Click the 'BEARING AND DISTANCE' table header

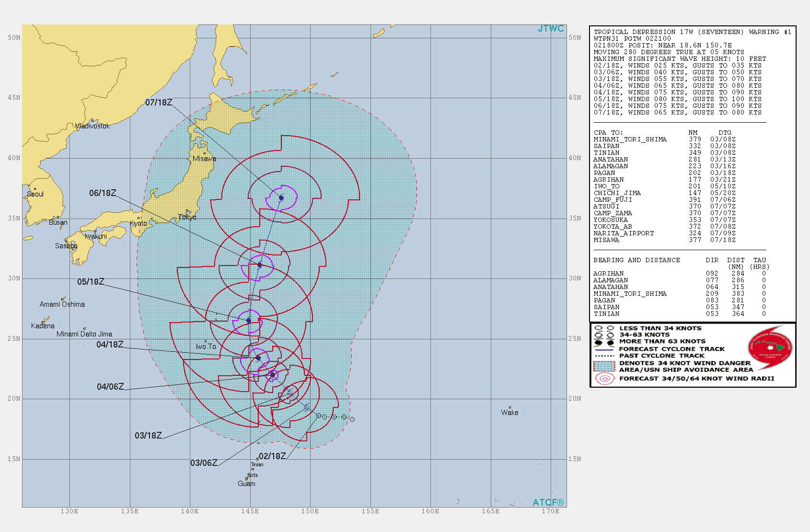point(637,260)
